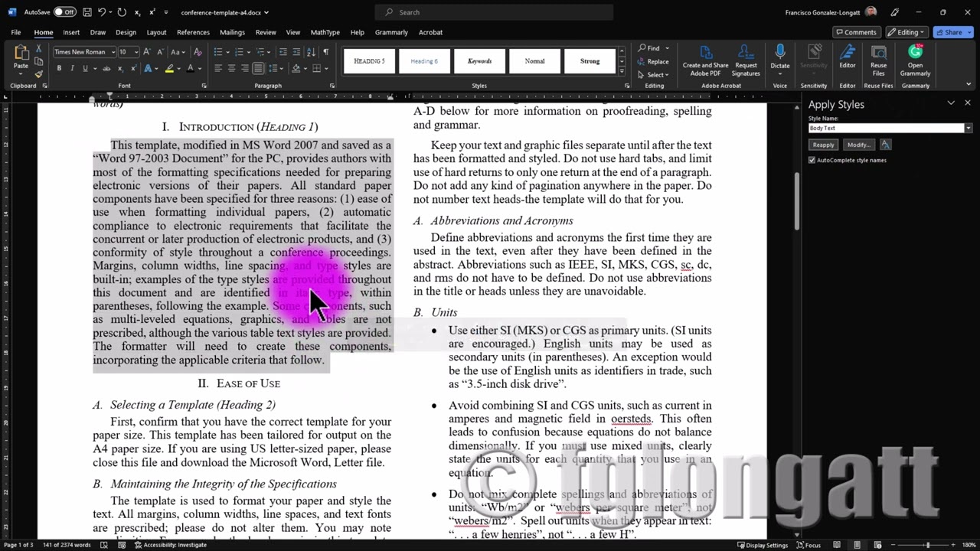The image size is (980, 551).
Task: Open Editing mode dropdown
Action: coord(907,32)
